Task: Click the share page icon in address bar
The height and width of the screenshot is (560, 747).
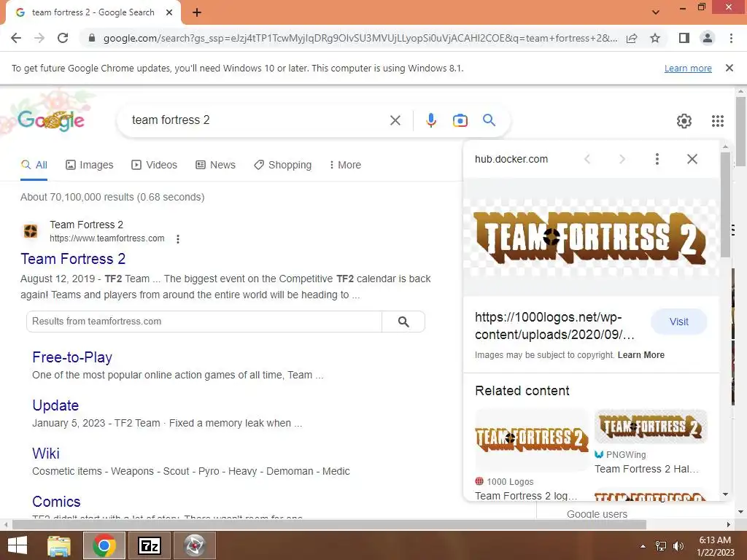Action: click(632, 38)
